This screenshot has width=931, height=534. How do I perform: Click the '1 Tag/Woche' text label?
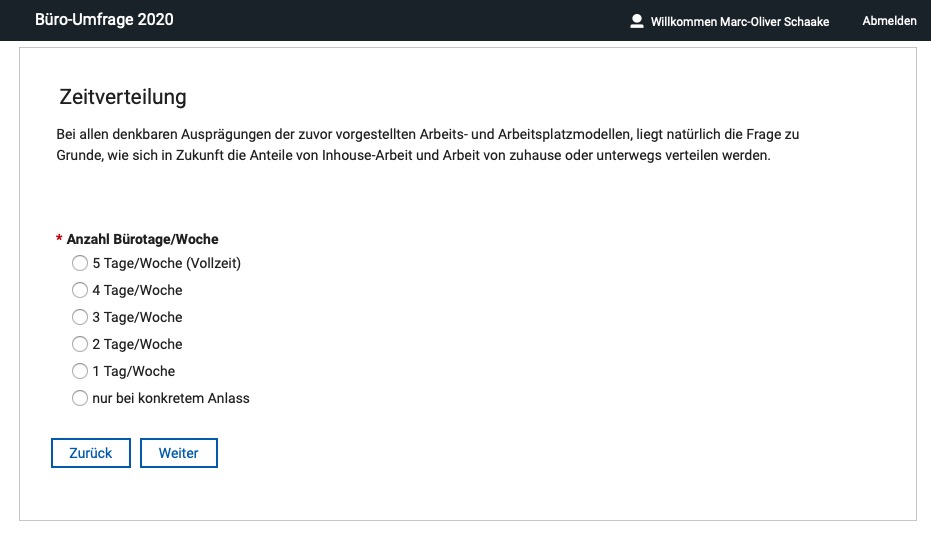(x=134, y=371)
